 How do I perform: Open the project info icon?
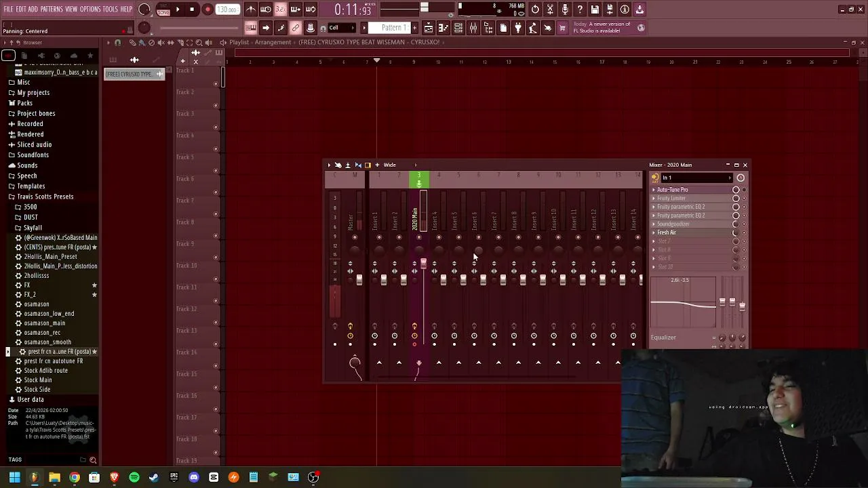pyautogui.click(x=625, y=9)
